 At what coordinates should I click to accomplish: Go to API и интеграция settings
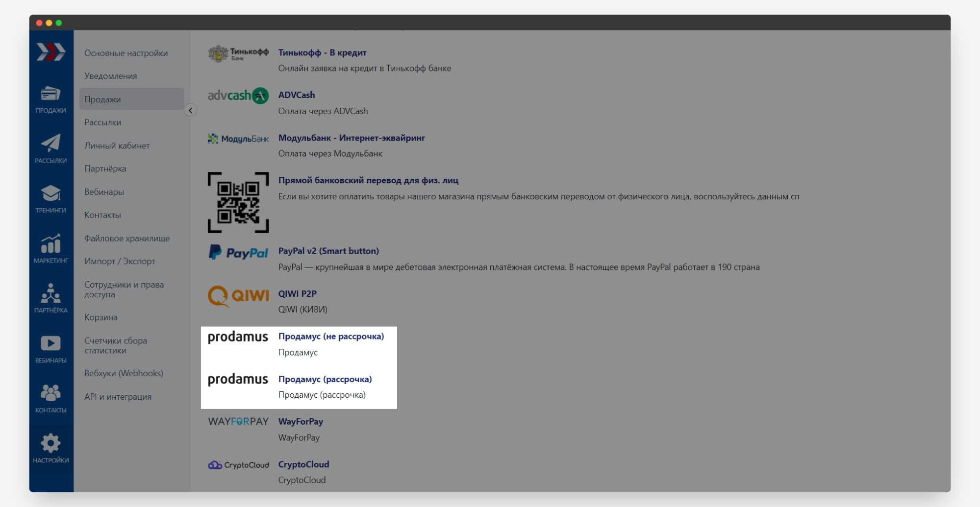point(118,397)
